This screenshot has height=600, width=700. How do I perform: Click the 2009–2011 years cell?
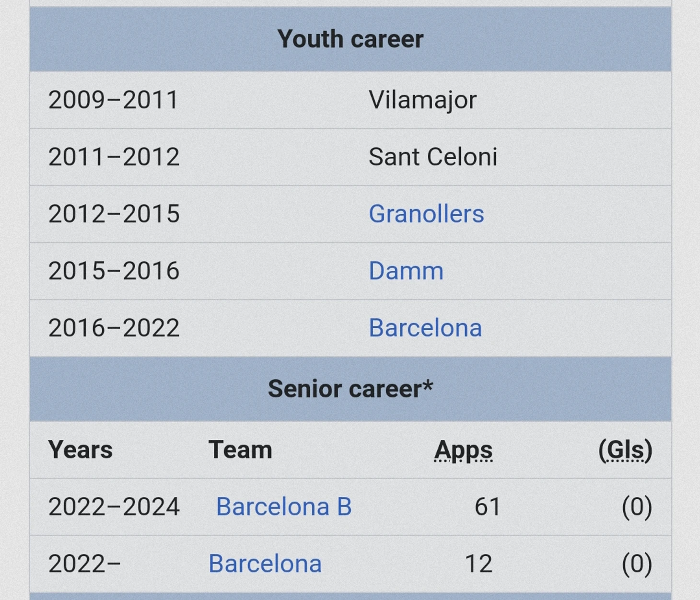tap(114, 100)
